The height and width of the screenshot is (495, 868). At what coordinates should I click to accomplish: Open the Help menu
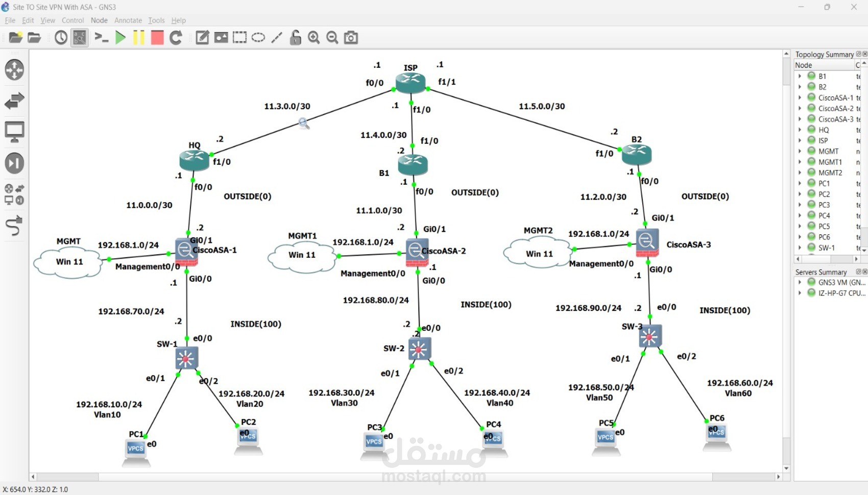coord(178,20)
